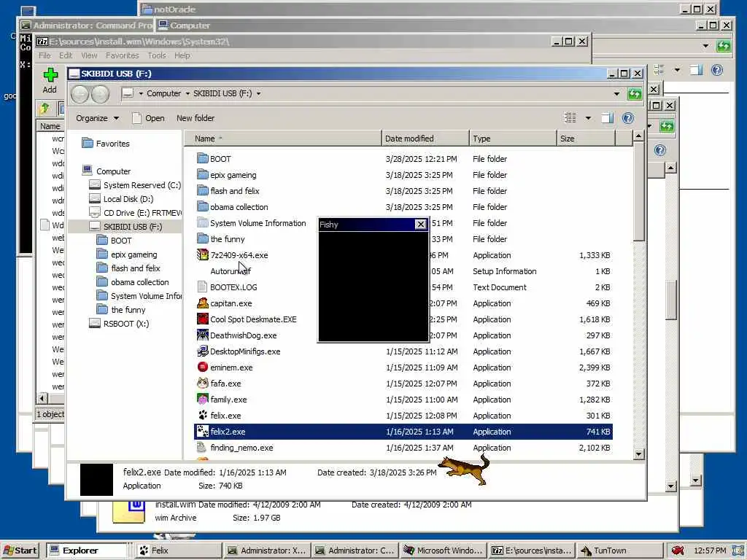Click the 7-Zip Add button
The height and width of the screenshot is (560, 747).
(50, 80)
